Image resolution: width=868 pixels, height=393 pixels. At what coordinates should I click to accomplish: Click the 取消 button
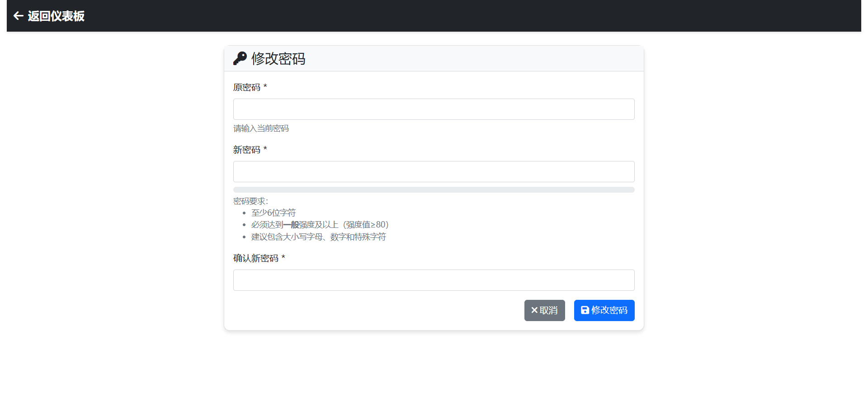[545, 310]
